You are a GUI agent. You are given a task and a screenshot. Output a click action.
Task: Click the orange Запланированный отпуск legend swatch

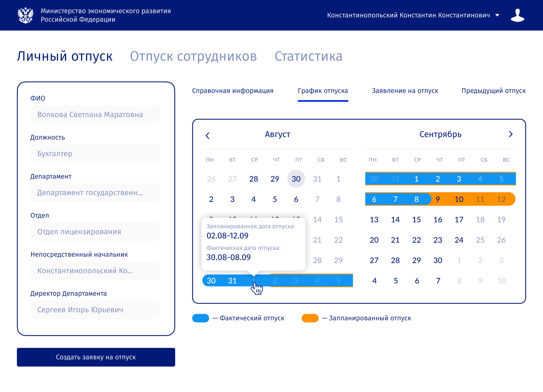310,318
